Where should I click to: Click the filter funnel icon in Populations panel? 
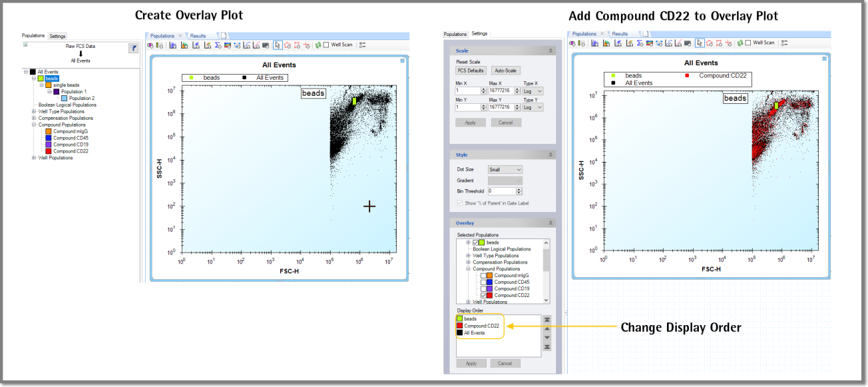[133, 48]
